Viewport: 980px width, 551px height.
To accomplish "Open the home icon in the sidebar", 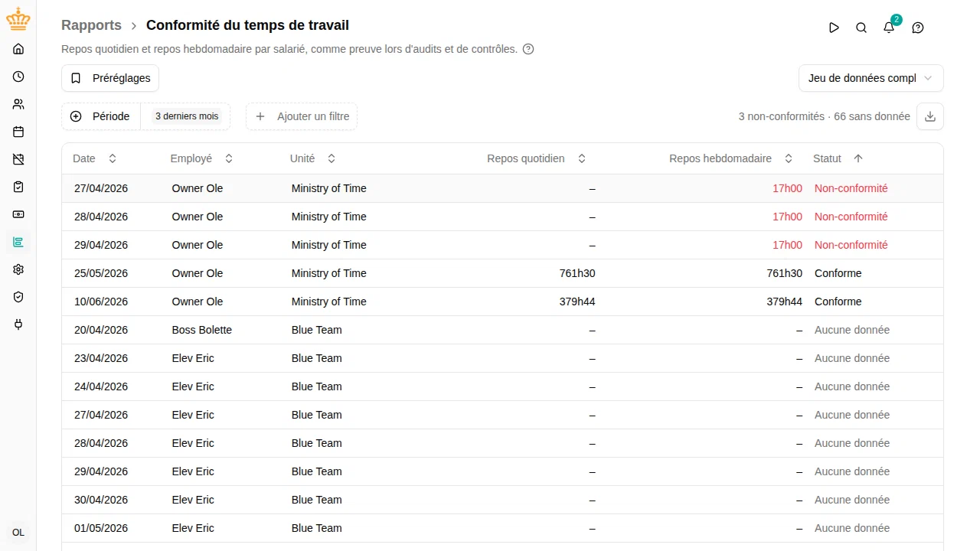I will point(18,49).
